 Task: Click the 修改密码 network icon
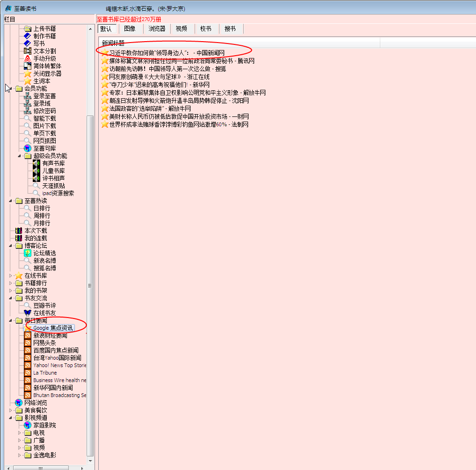coord(28,111)
